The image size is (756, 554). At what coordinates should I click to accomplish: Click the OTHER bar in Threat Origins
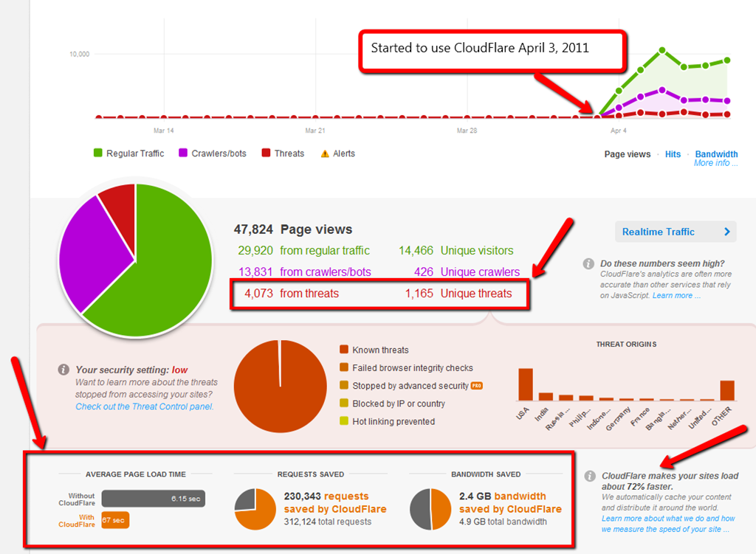tap(727, 391)
